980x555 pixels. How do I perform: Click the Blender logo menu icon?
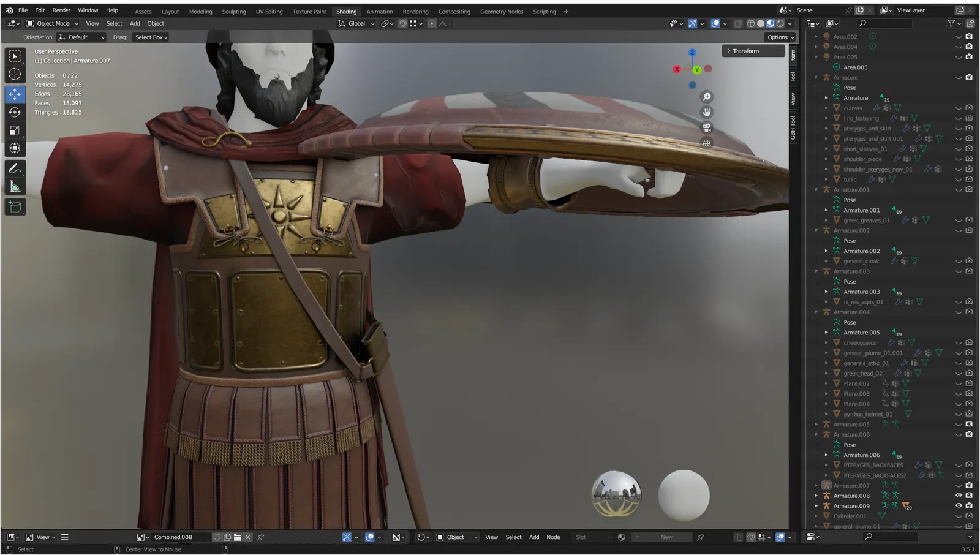click(9, 10)
